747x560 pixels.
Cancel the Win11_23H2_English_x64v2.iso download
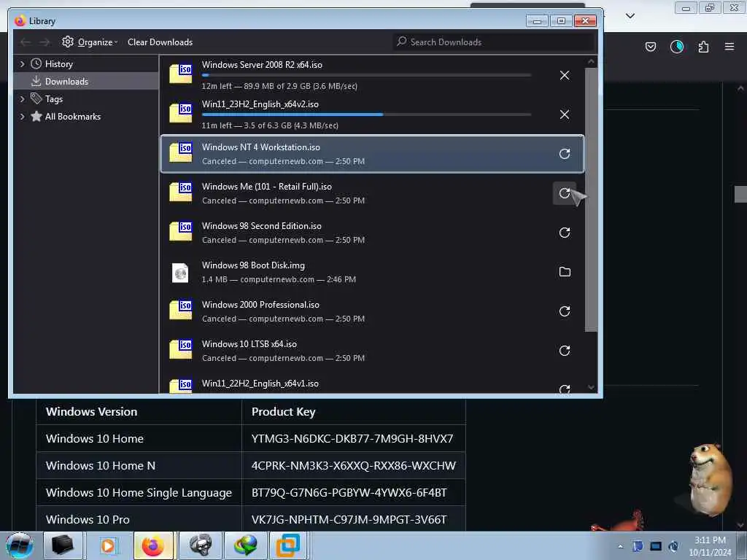(564, 114)
